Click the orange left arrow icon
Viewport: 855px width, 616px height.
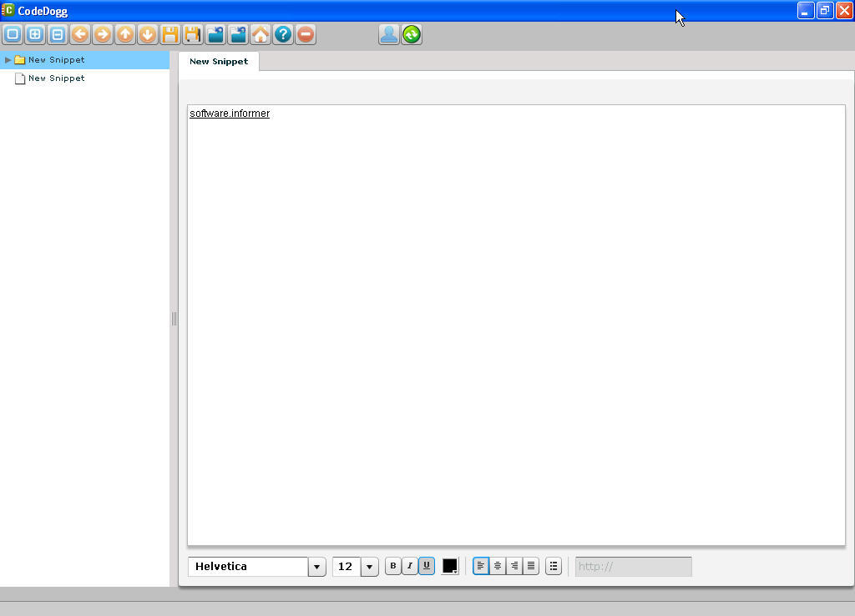pos(80,35)
